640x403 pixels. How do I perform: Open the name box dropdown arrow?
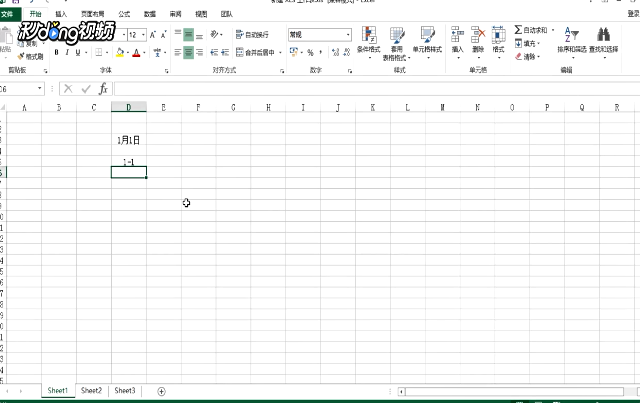(40, 88)
